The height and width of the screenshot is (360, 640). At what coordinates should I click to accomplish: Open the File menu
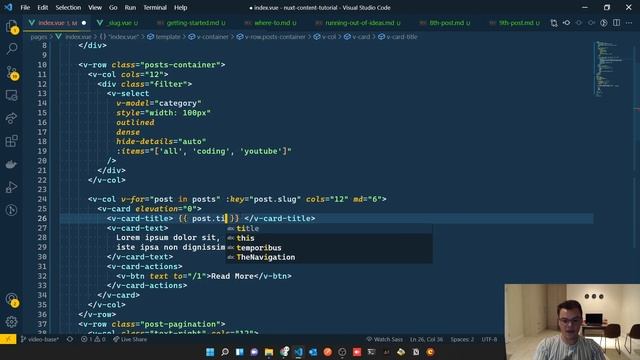[x=25, y=7]
